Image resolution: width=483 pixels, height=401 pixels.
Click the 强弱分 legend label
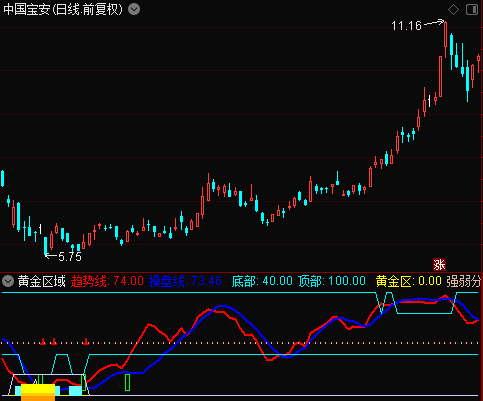click(x=464, y=281)
